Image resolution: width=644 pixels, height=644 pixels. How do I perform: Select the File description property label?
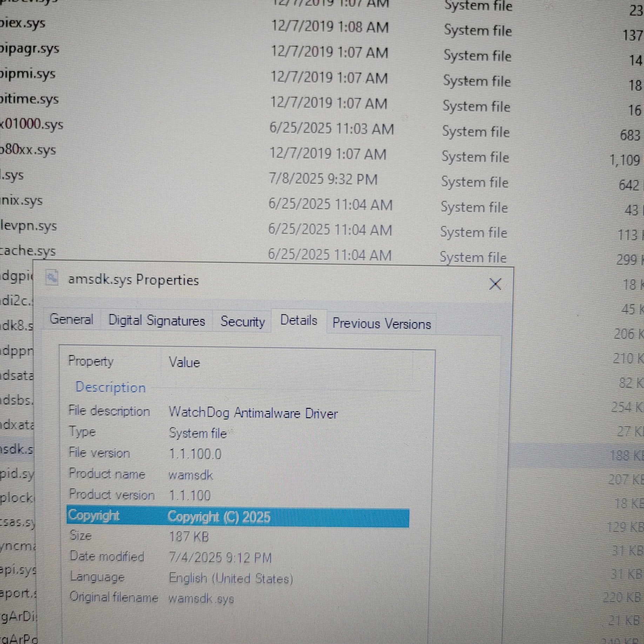click(109, 411)
